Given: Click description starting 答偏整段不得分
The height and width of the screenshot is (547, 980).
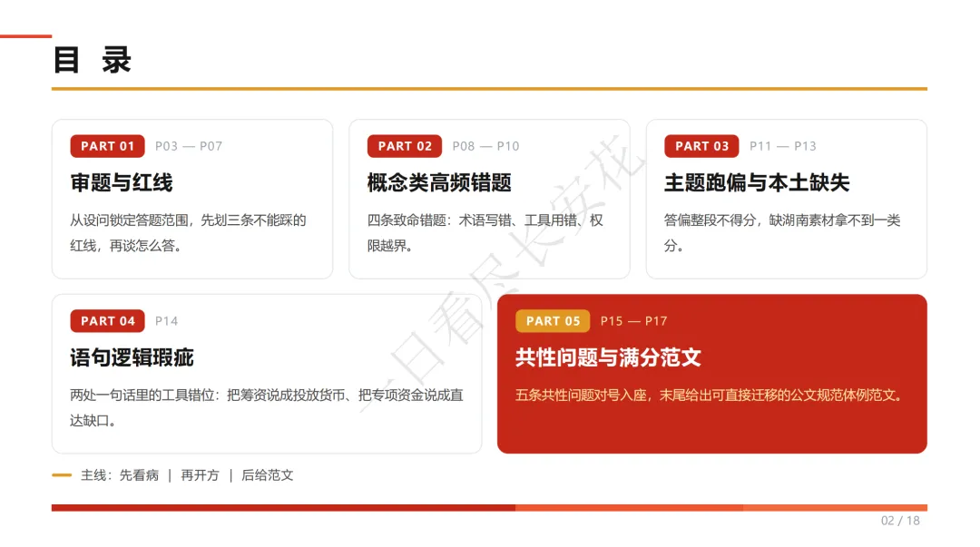Looking at the screenshot, I should [782, 233].
